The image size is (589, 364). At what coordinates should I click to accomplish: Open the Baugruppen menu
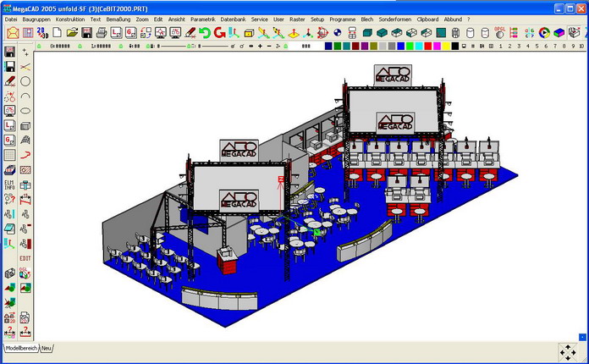[36, 19]
